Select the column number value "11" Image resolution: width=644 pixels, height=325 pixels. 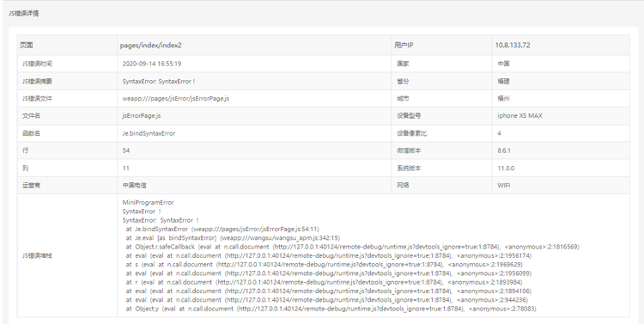(125, 169)
